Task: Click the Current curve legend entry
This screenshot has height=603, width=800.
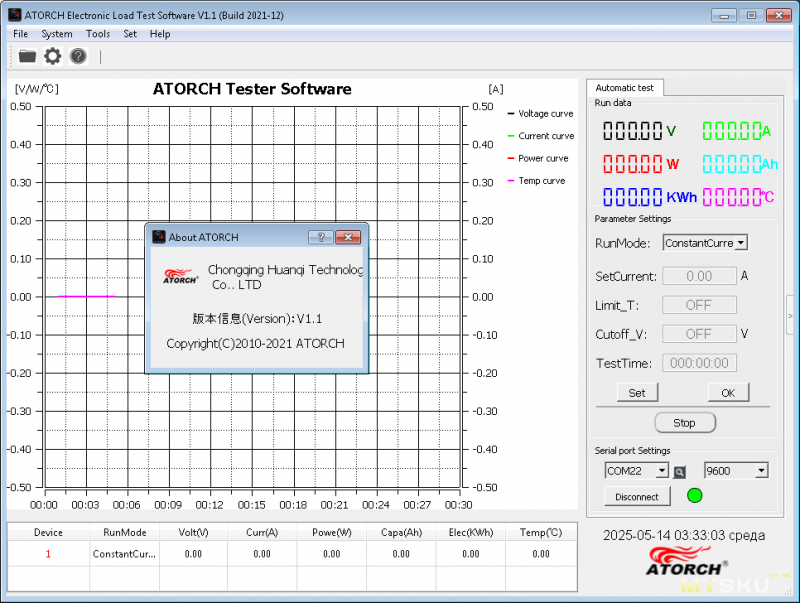Action: pyautogui.click(x=541, y=136)
